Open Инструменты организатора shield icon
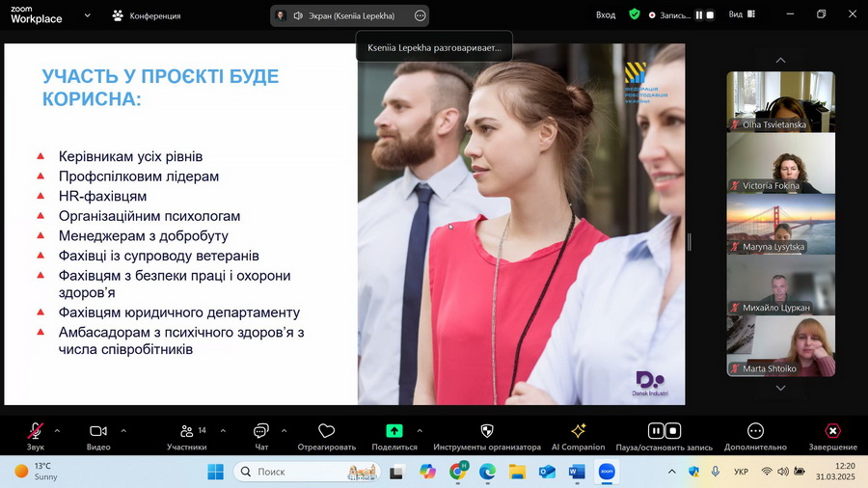This screenshot has width=868, height=488. tap(486, 431)
